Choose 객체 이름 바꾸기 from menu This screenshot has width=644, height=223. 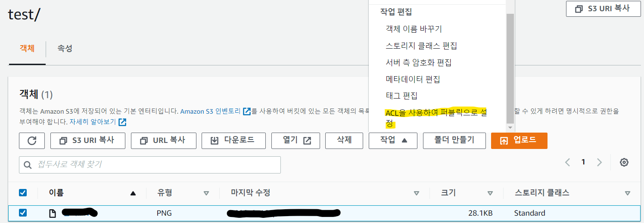[414, 29]
